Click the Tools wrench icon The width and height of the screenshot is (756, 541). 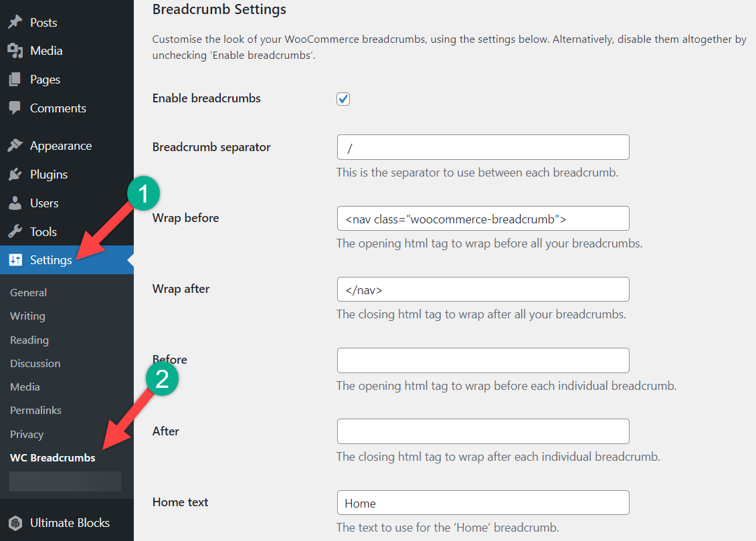[15, 232]
